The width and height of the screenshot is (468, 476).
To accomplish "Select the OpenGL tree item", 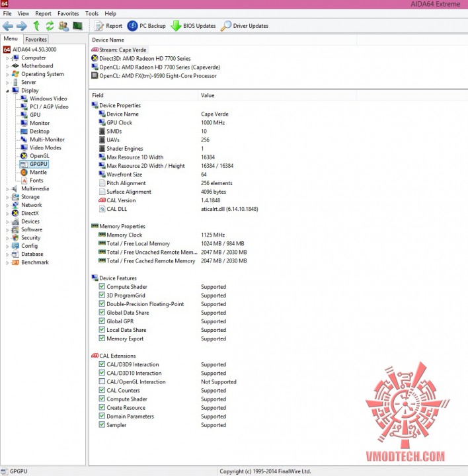I will coord(40,156).
